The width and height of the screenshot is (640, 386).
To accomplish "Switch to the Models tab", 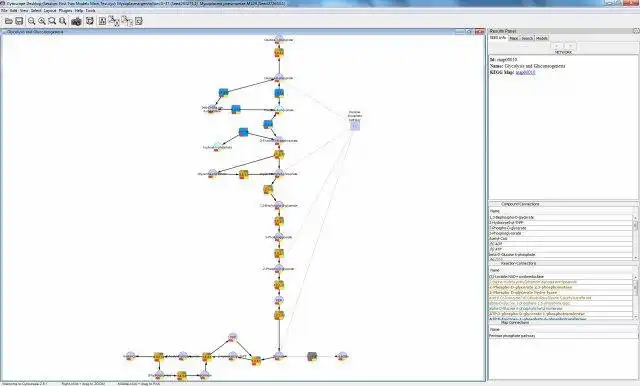I will (x=542, y=38).
